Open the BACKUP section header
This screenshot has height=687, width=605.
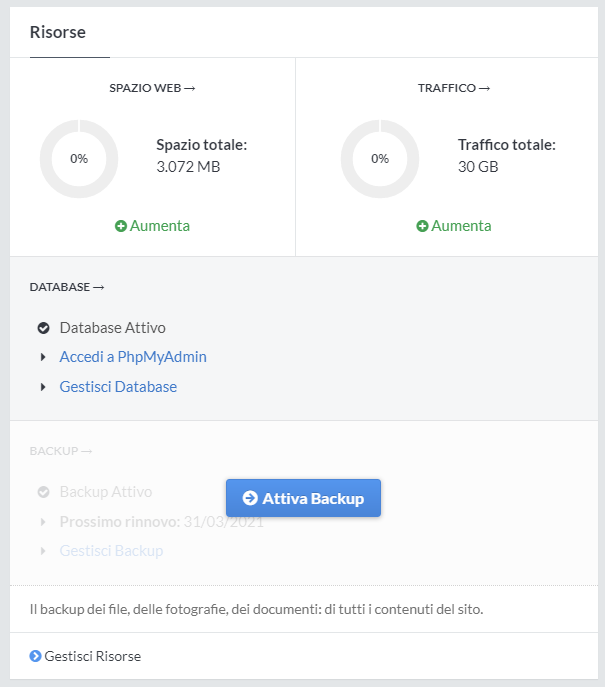pyautogui.click(x=61, y=451)
